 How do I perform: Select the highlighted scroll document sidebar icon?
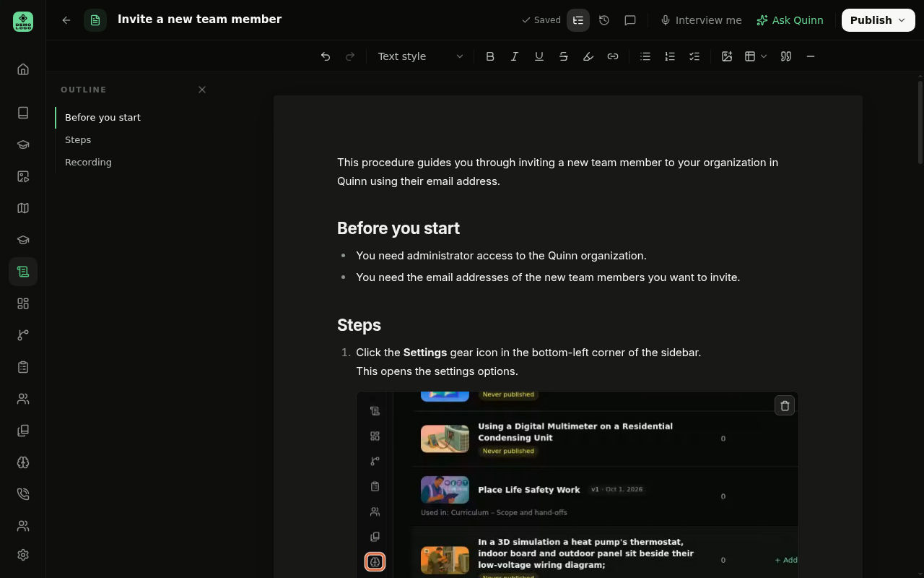point(23,272)
